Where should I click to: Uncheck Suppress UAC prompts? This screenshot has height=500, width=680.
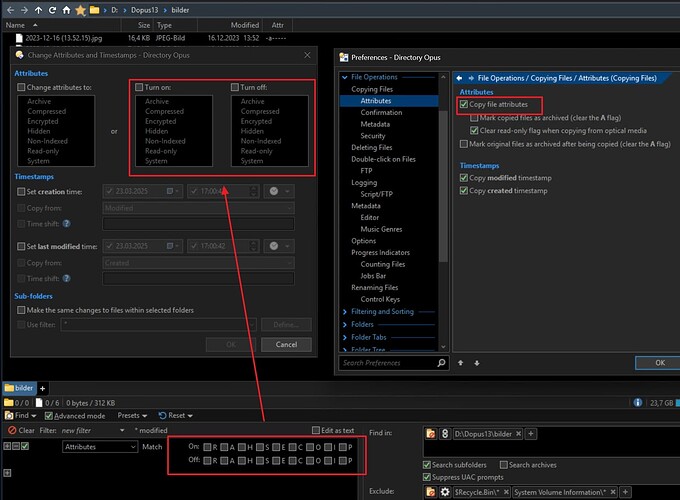(427, 477)
